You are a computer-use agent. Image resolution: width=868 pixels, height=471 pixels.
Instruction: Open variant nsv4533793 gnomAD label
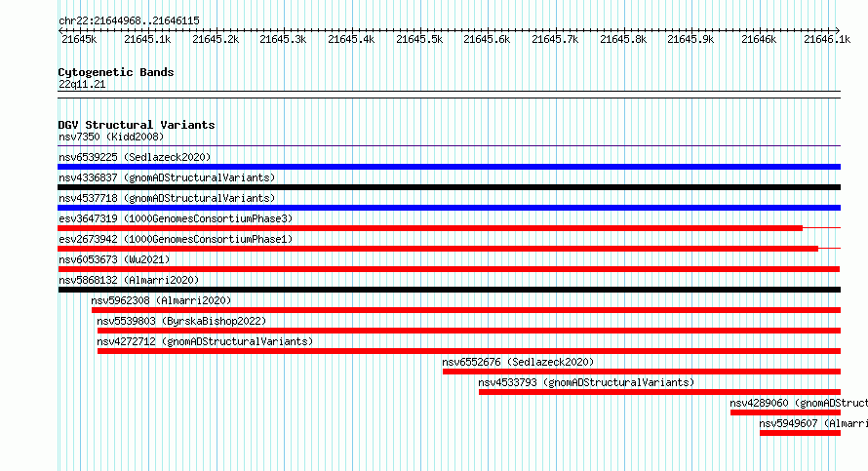point(586,382)
